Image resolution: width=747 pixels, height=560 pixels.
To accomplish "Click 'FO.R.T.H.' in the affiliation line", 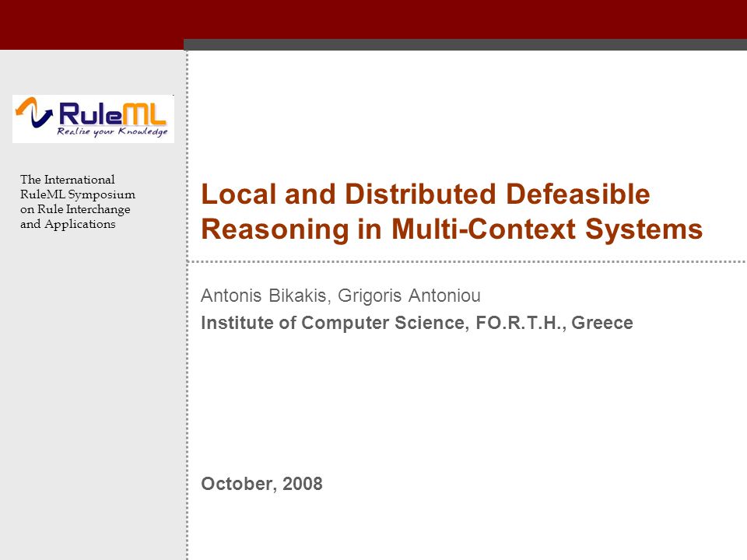I will tap(521, 322).
